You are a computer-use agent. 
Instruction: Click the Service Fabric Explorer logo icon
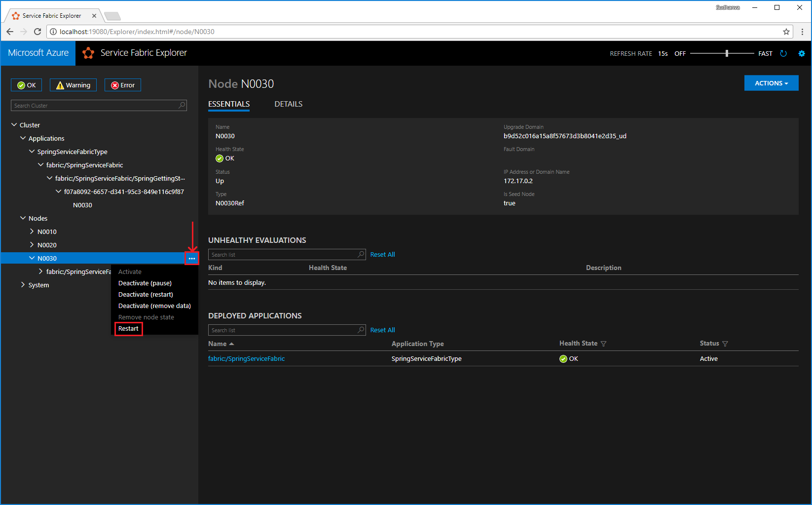click(88, 53)
